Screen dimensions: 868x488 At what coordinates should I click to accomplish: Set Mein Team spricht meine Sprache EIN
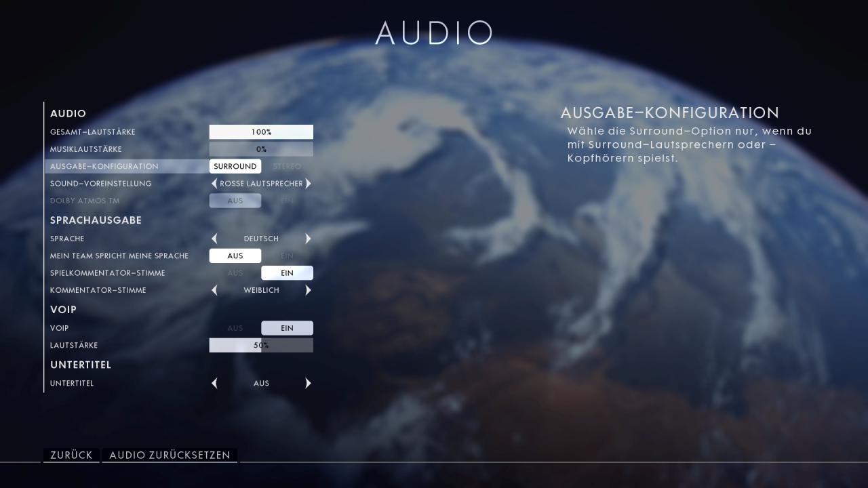tap(287, 256)
